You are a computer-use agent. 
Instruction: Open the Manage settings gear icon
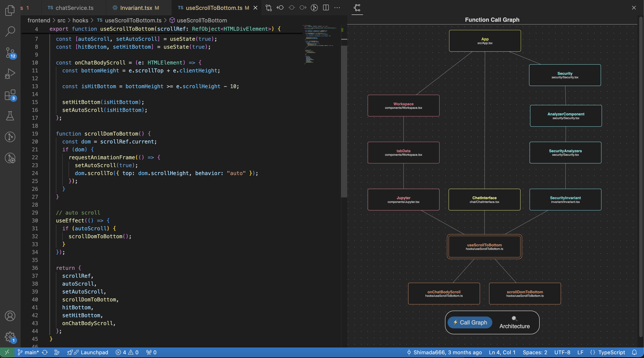coord(10,337)
